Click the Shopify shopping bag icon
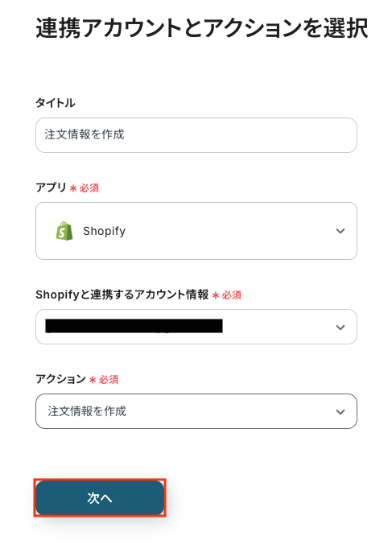The height and width of the screenshot is (544, 392). (64, 231)
